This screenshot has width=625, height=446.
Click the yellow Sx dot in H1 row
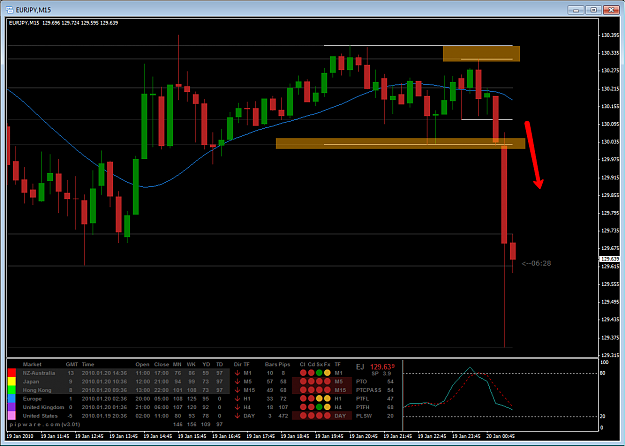pos(319,399)
